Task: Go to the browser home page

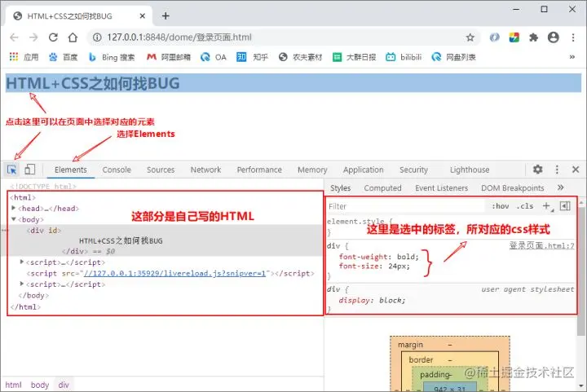Action: pyautogui.click(x=73, y=37)
